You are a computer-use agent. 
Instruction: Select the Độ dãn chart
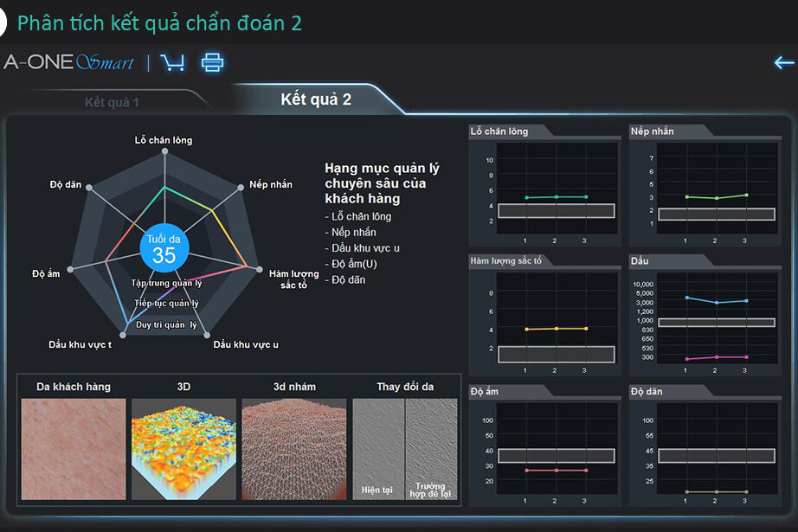tap(704, 452)
